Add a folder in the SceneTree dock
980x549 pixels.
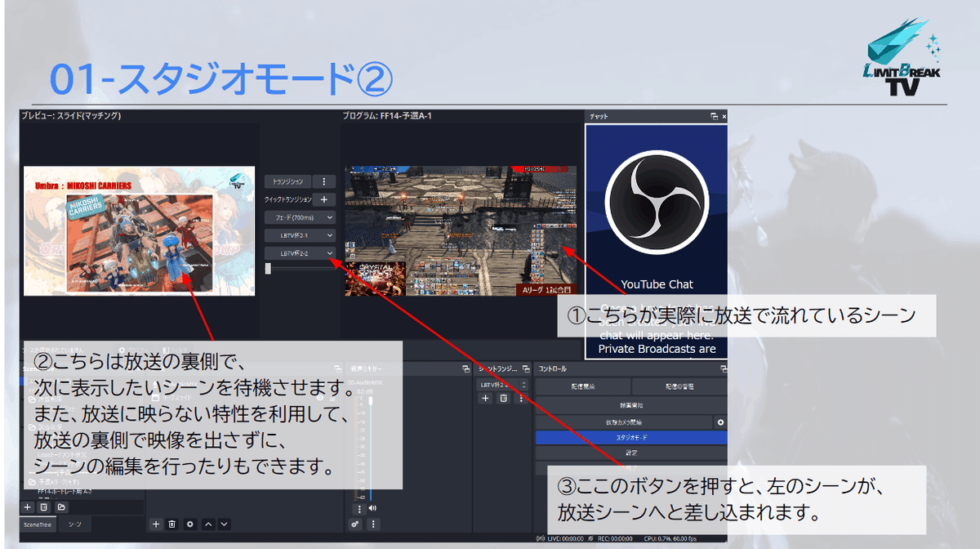(61, 507)
